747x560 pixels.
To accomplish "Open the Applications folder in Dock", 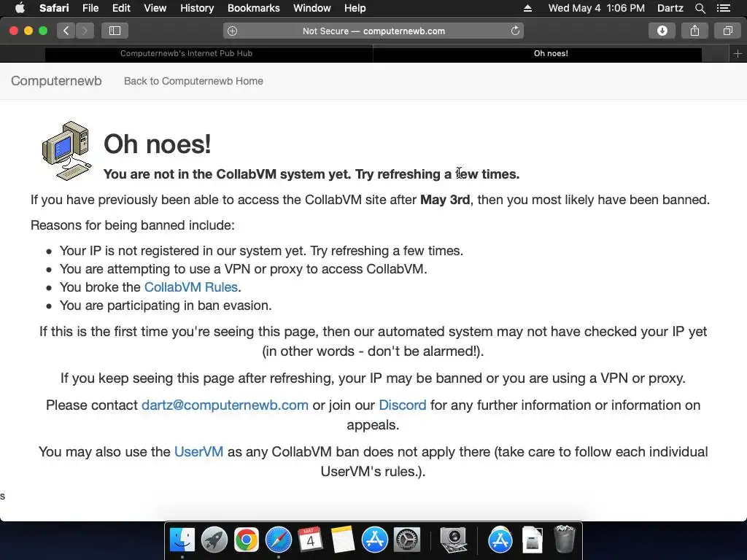I will coord(500,540).
